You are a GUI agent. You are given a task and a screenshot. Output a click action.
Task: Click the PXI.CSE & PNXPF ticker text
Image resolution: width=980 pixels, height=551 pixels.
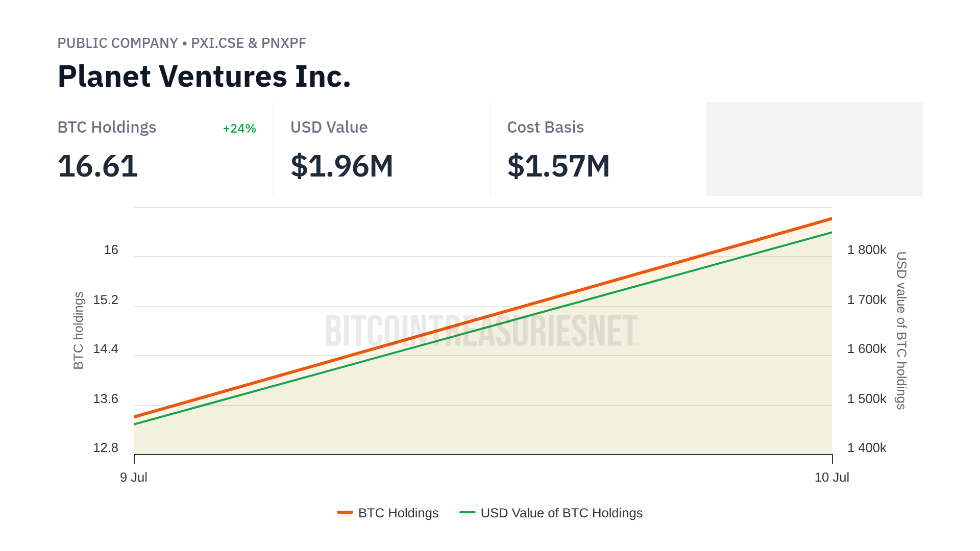(249, 43)
